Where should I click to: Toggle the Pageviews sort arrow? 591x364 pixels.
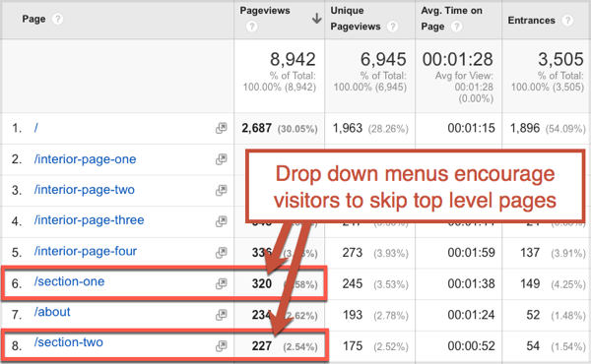[316, 18]
